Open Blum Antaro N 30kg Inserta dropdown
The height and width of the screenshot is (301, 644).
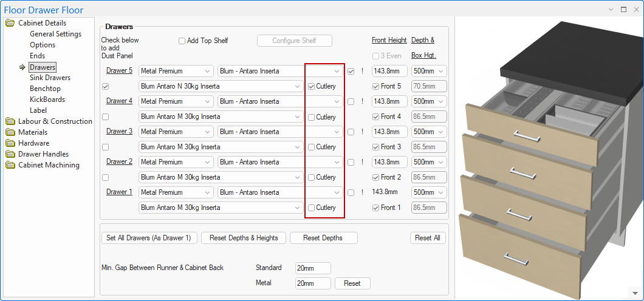[x=221, y=87]
